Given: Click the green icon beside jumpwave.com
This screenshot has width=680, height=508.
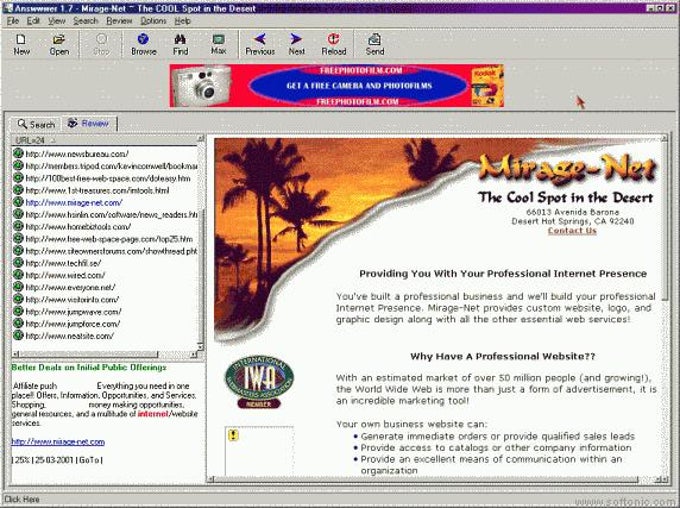Looking at the screenshot, I should coord(18,311).
